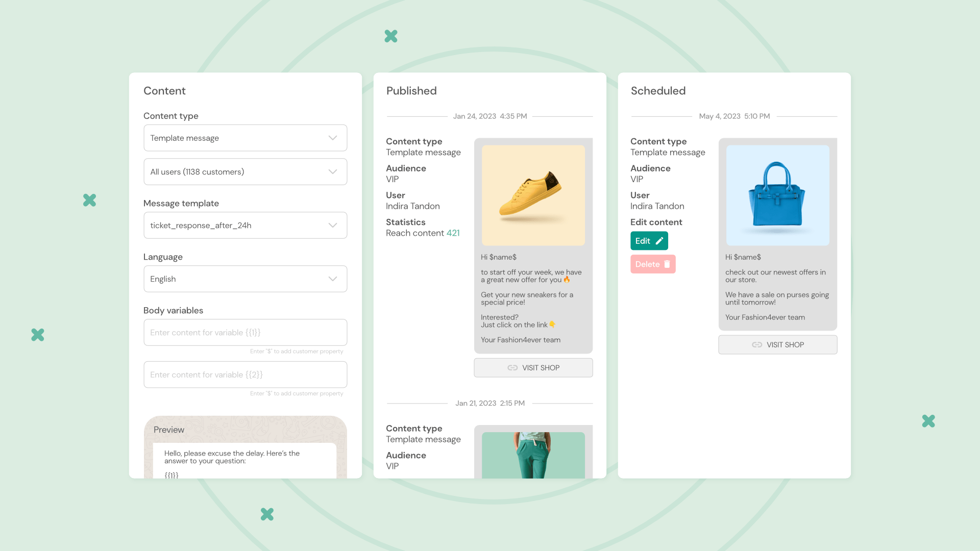The height and width of the screenshot is (551, 980).
Task: Open the blue handbag image thumbnail
Action: coord(777,195)
